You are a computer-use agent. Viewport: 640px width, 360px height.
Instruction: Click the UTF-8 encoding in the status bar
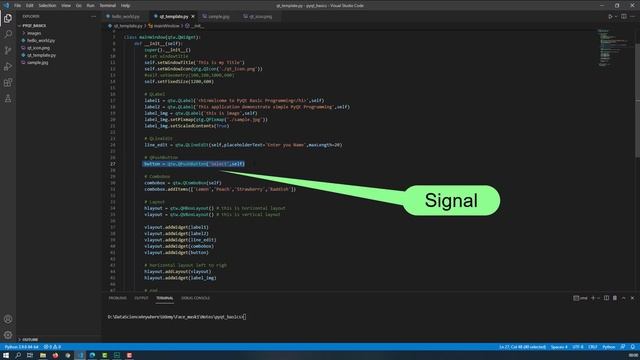pyautogui.click(x=578, y=347)
